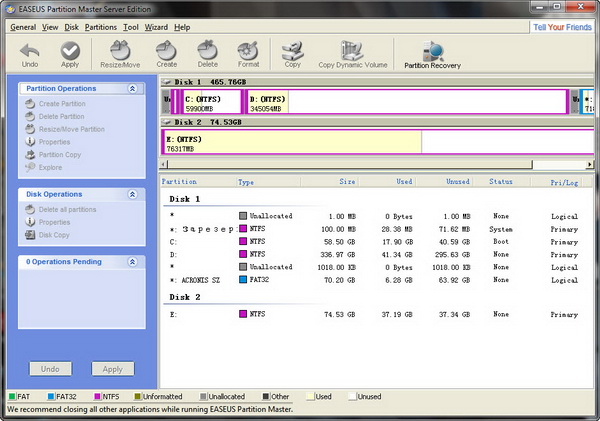Click the Delete partition toolbar icon
The height and width of the screenshot is (421, 600).
pos(207,53)
